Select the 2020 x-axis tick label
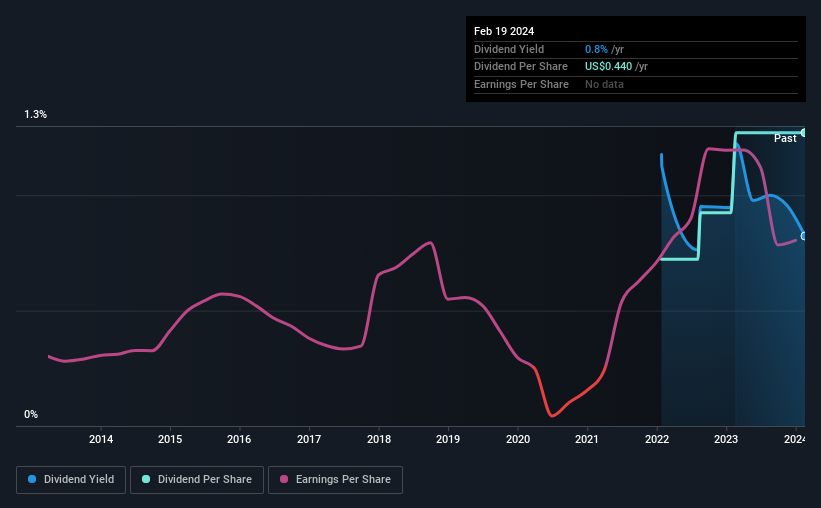This screenshot has width=821, height=508. [x=518, y=439]
